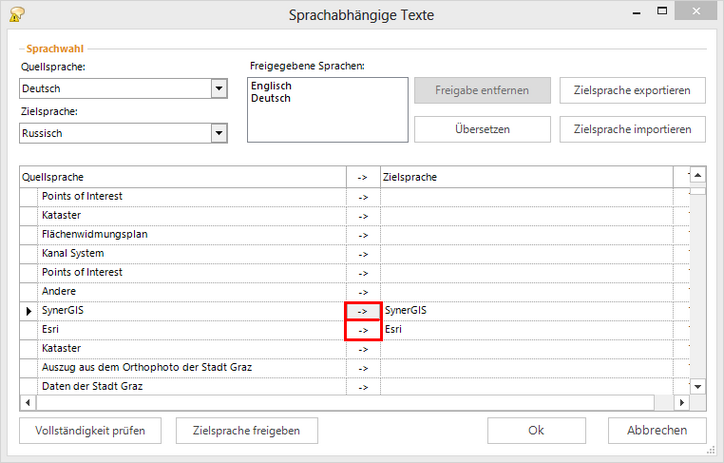Click arrow button in Flächenwidmungsplan row
The height and width of the screenshot is (463, 724).
coord(362,235)
